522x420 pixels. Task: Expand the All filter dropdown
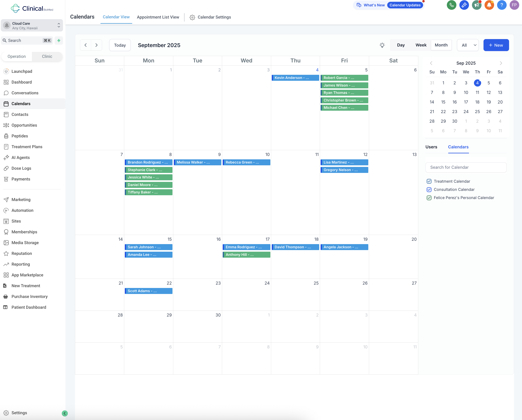(x=468, y=45)
